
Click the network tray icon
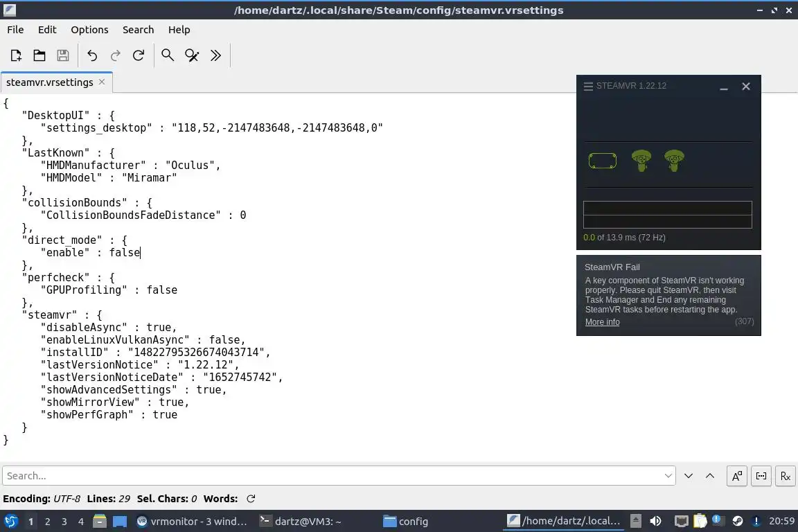click(x=682, y=521)
